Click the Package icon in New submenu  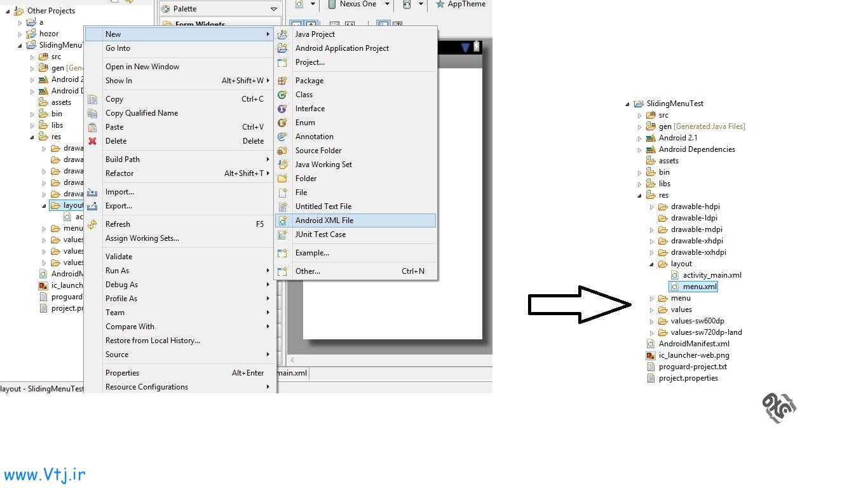tap(283, 81)
